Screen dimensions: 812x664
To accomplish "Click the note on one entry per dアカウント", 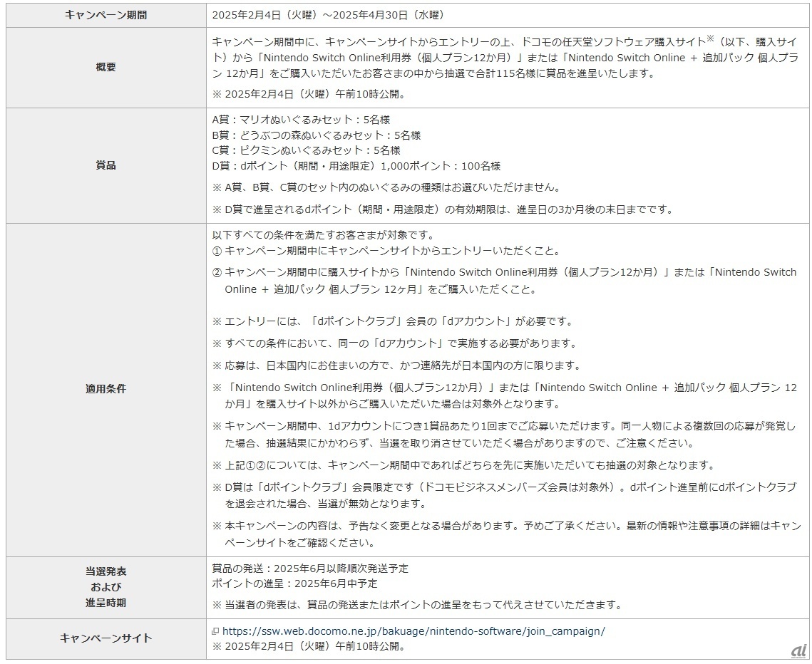I will (505, 435).
